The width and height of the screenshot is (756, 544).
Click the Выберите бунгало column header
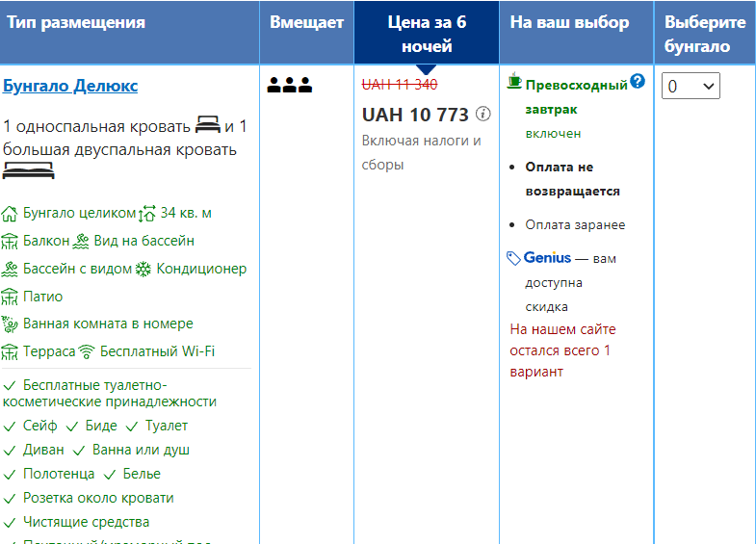pos(705,34)
